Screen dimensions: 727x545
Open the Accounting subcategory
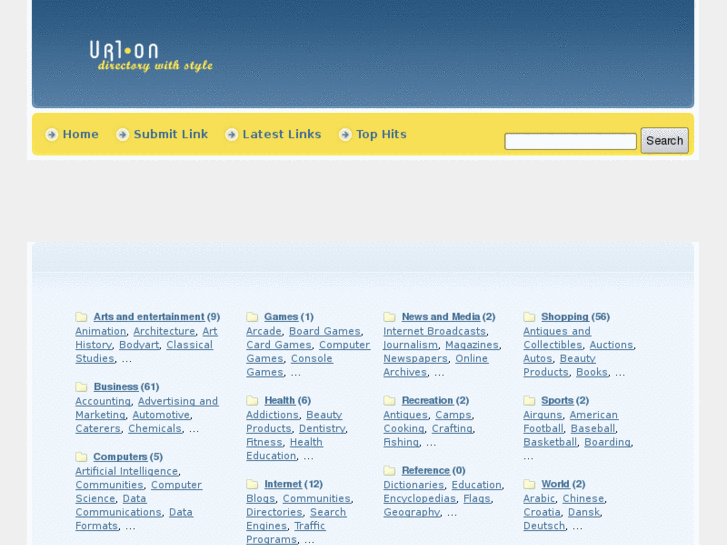103,401
